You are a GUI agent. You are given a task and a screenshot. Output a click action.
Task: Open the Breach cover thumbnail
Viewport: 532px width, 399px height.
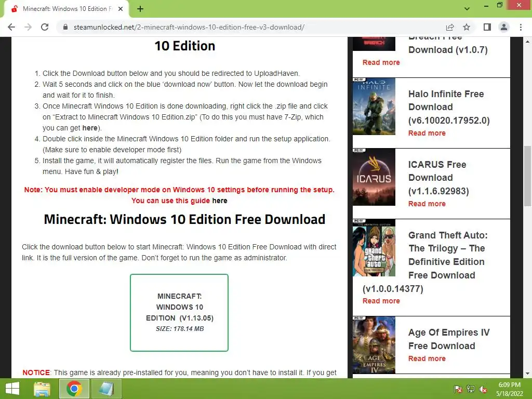[x=374, y=44]
